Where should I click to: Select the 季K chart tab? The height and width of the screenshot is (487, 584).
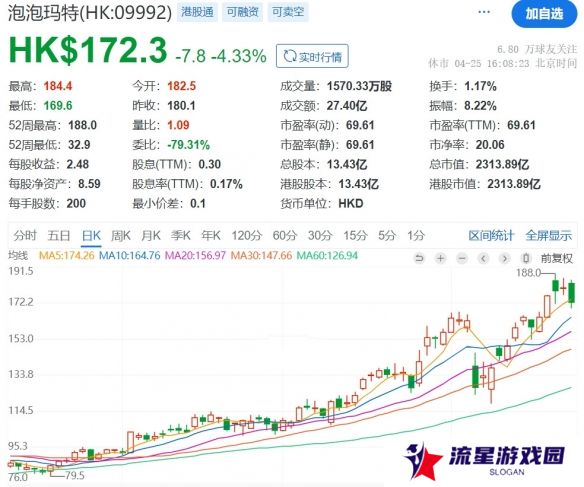[x=181, y=235]
